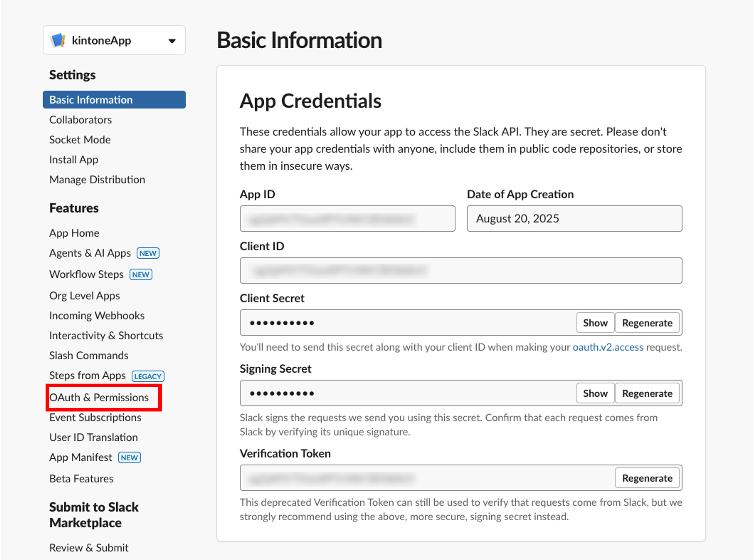
Task: Click the App ID field
Action: point(347,219)
